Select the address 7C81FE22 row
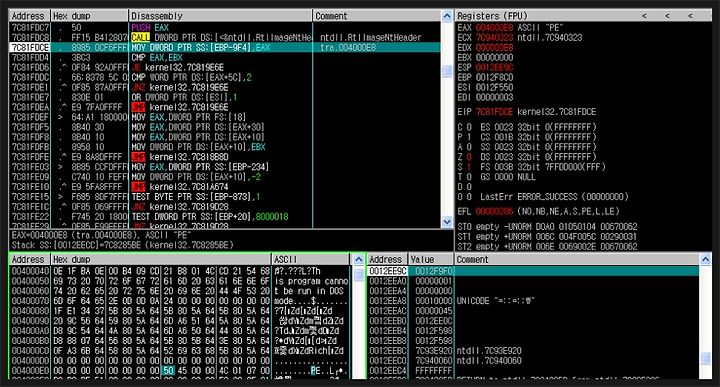 pyautogui.click(x=225, y=217)
